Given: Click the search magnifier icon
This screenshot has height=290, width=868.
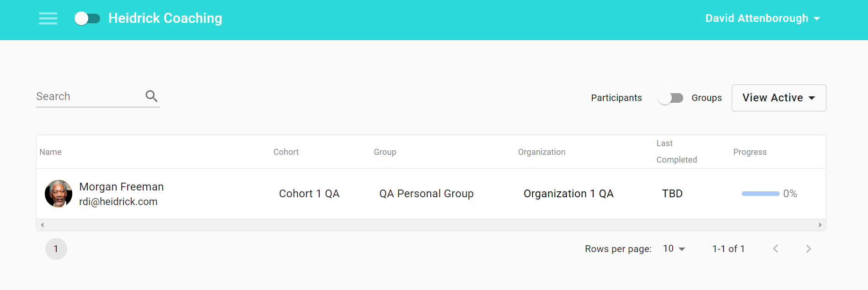Looking at the screenshot, I should click(x=151, y=96).
